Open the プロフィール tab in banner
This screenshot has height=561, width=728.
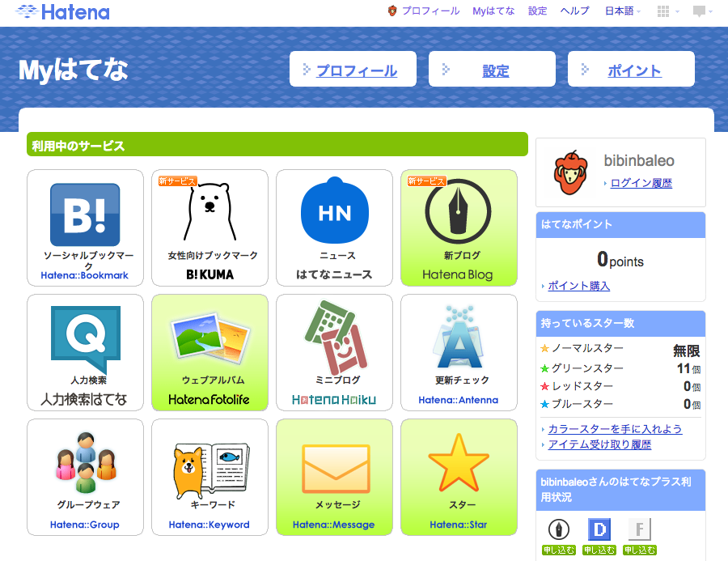[x=353, y=70]
